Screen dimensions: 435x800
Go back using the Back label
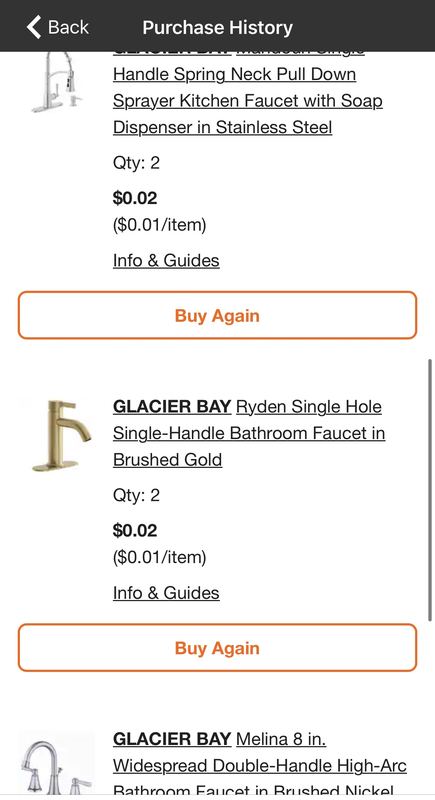[x=68, y=27]
